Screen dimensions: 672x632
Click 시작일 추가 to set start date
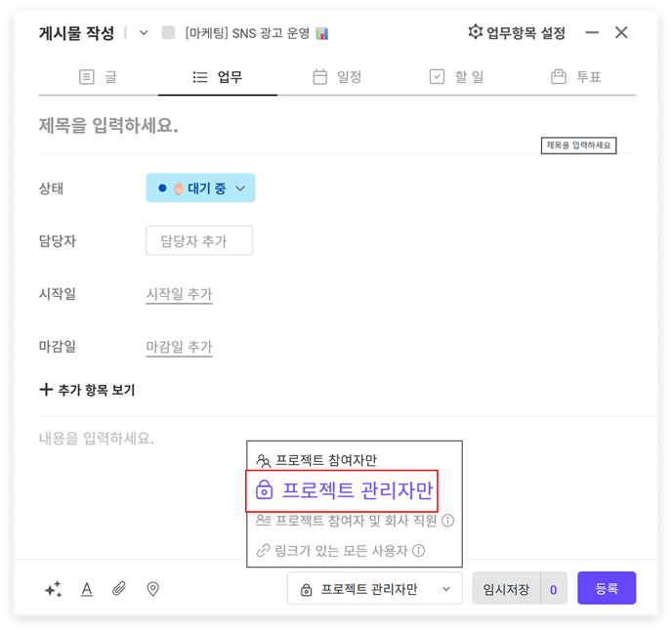tap(179, 294)
